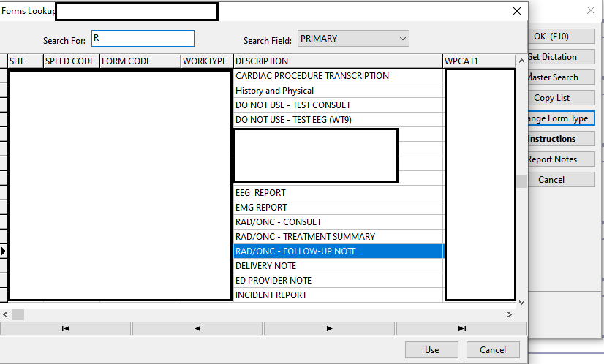Click the current row indicator arrow
Screen dimensions: 604x364
point(4,251)
